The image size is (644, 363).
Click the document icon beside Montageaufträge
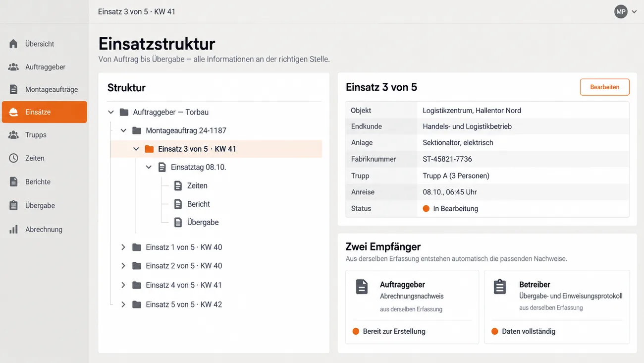[14, 89]
